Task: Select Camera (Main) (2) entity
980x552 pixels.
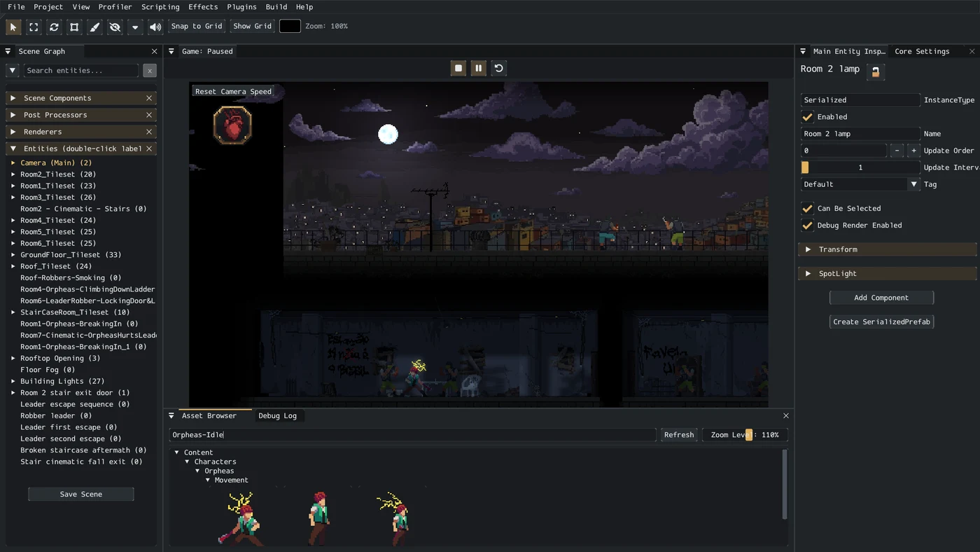Action: point(56,163)
